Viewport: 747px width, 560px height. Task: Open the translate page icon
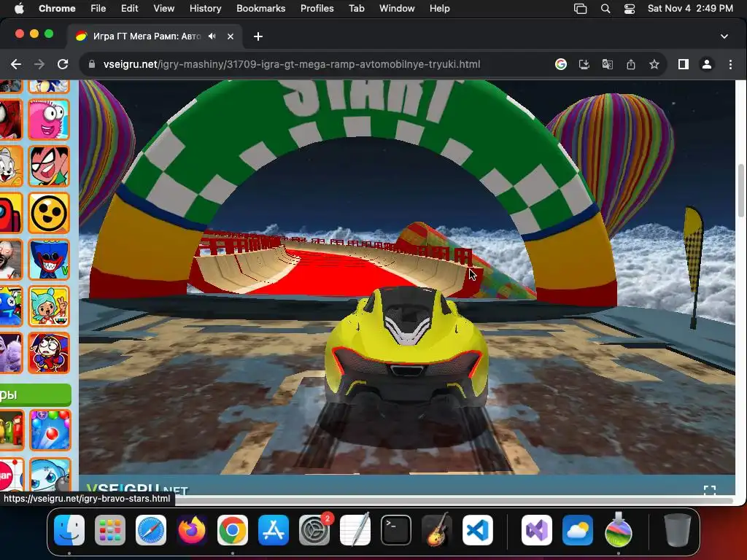coord(608,64)
